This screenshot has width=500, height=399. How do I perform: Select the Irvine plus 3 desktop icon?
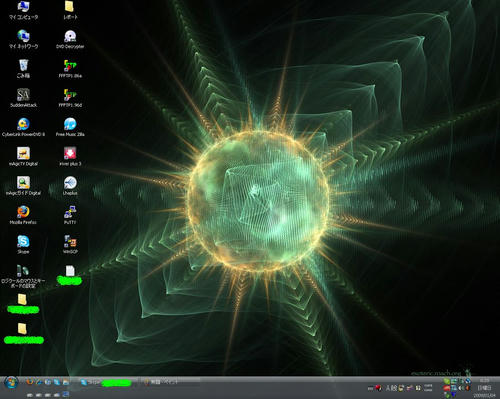(70, 157)
